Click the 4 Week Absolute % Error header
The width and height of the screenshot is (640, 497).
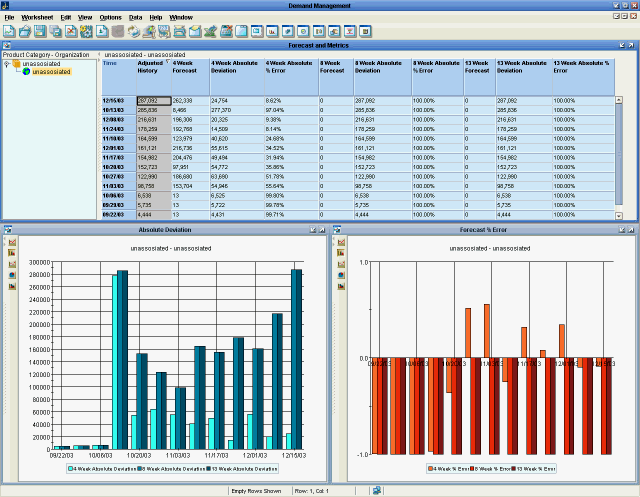[291, 77]
